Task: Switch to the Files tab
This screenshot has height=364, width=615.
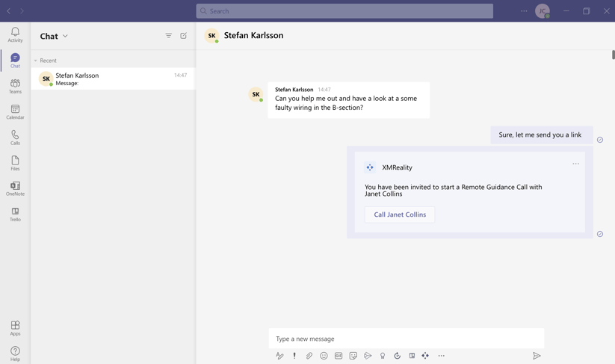Action: pos(15,163)
